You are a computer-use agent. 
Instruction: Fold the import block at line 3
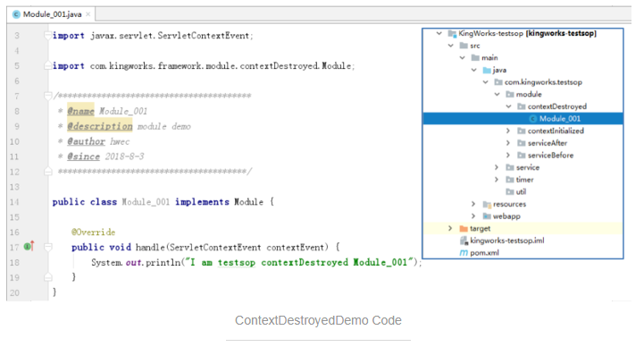pyautogui.click(x=47, y=36)
